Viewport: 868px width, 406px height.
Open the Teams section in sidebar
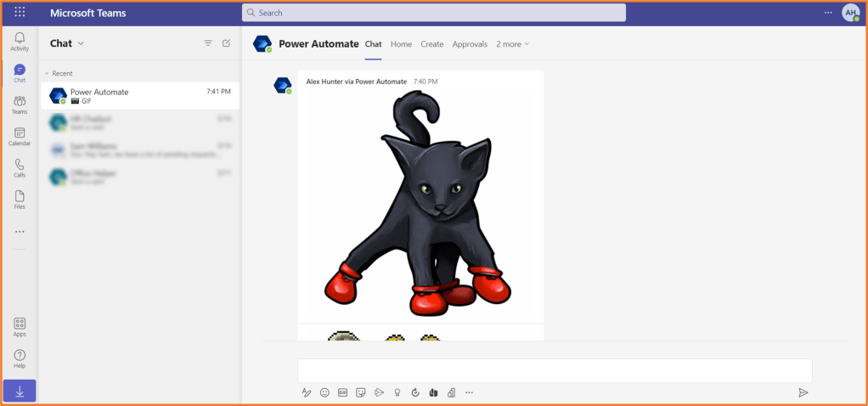coord(20,105)
